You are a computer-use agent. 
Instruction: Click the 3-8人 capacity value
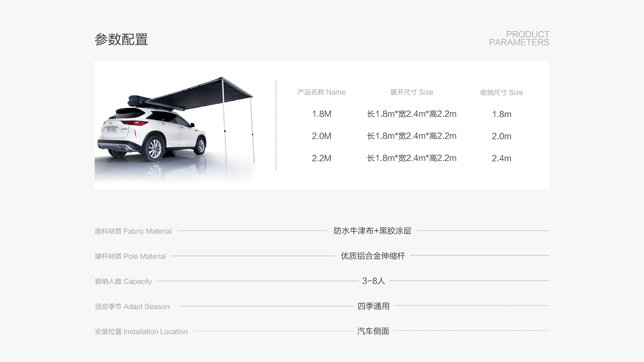click(373, 281)
